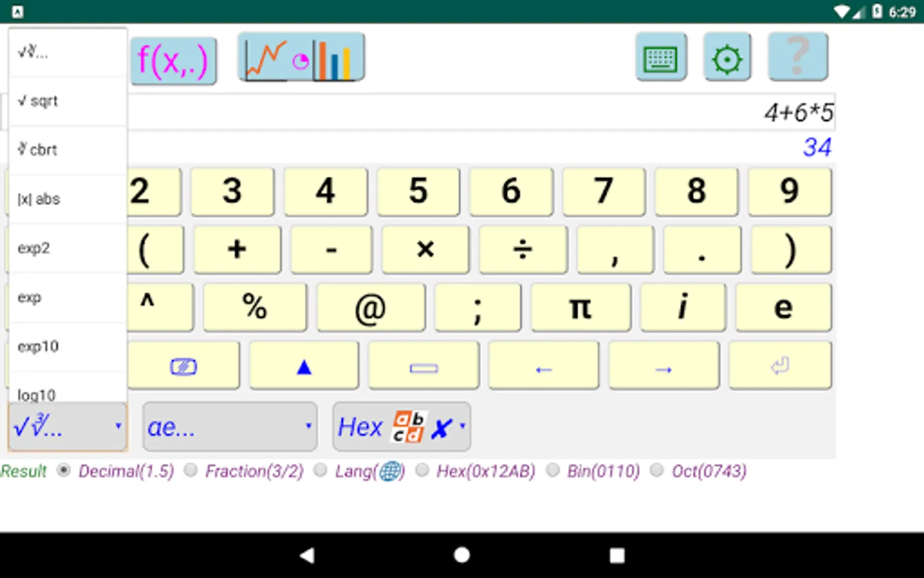The image size is (924, 578).
Task: Tap the percent % key
Action: coord(255,308)
